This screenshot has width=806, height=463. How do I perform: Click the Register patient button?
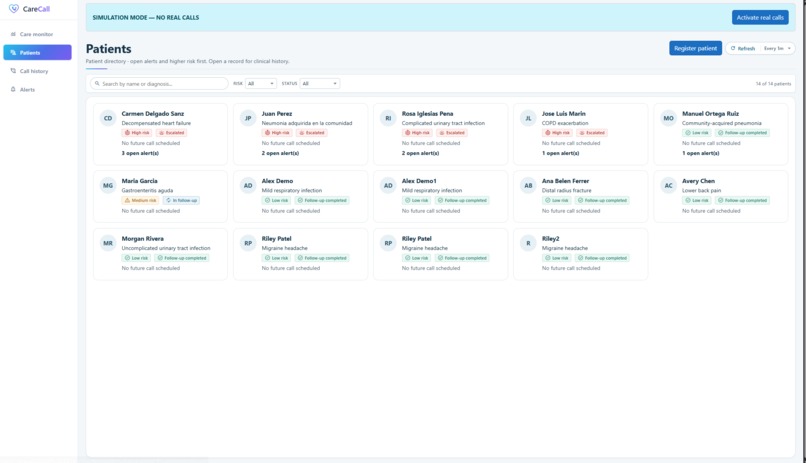(695, 48)
